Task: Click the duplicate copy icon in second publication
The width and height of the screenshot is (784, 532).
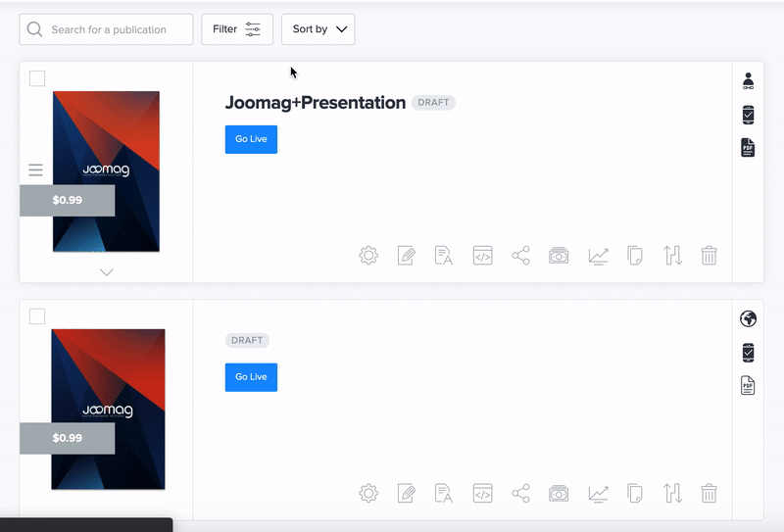Action: [x=635, y=494]
